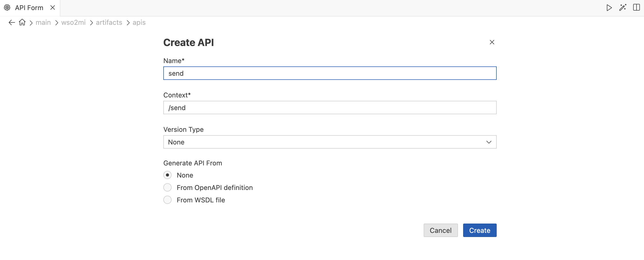
Task: Select From OpenAPI definition radio option
Action: (x=167, y=188)
